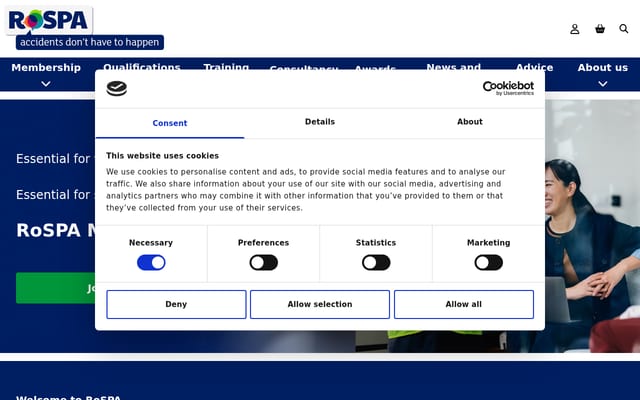Open the shopping basket icon

point(600,29)
